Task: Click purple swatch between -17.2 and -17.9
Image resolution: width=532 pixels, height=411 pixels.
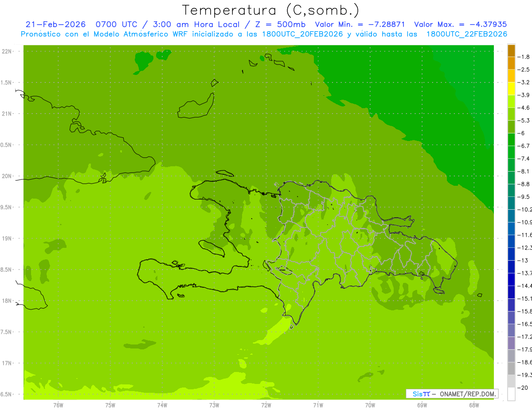Action: 511,343
